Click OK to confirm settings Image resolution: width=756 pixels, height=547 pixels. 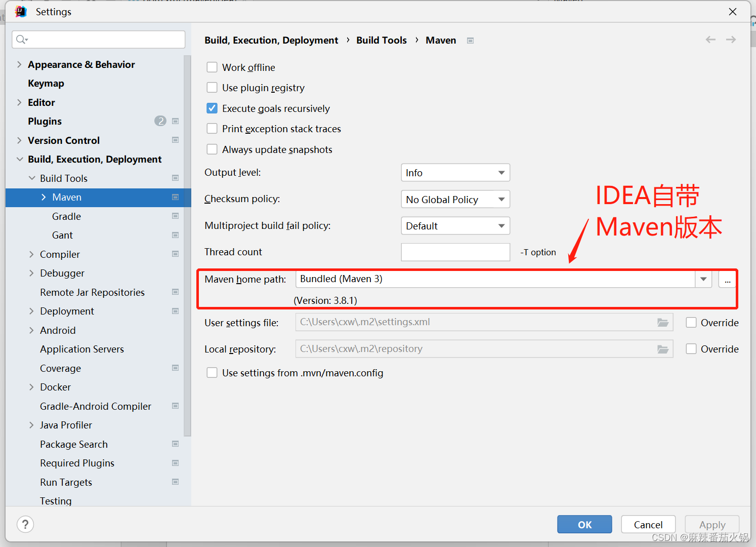pyautogui.click(x=584, y=524)
